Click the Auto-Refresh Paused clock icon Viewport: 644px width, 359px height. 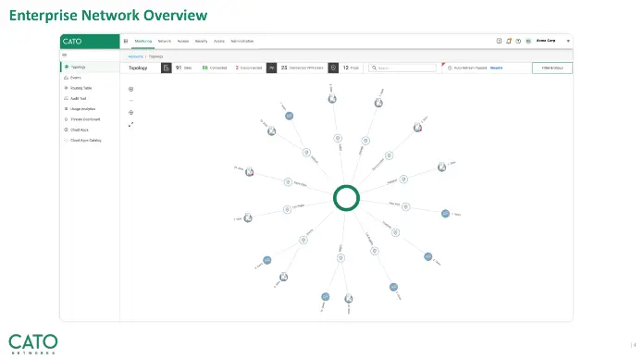pos(450,68)
